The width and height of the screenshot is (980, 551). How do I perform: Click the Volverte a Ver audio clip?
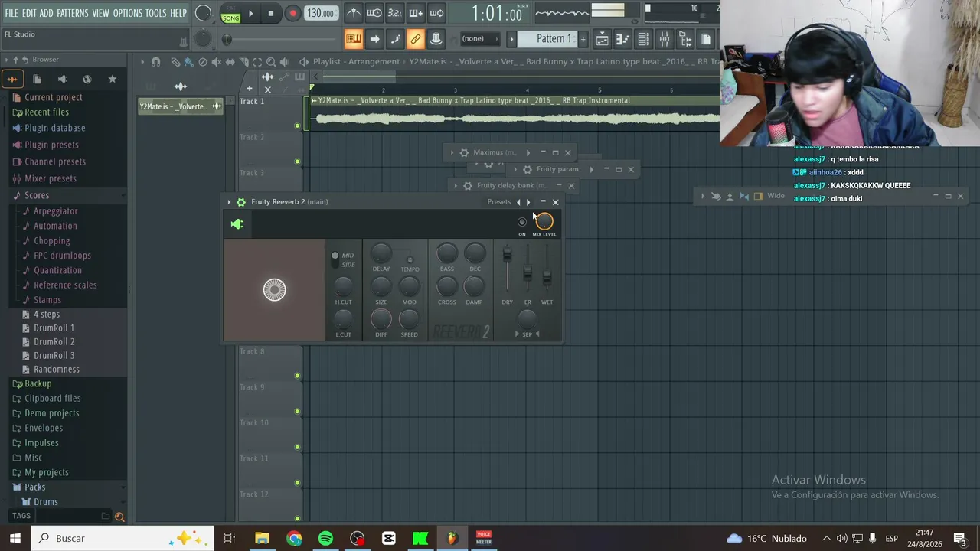coord(514,113)
